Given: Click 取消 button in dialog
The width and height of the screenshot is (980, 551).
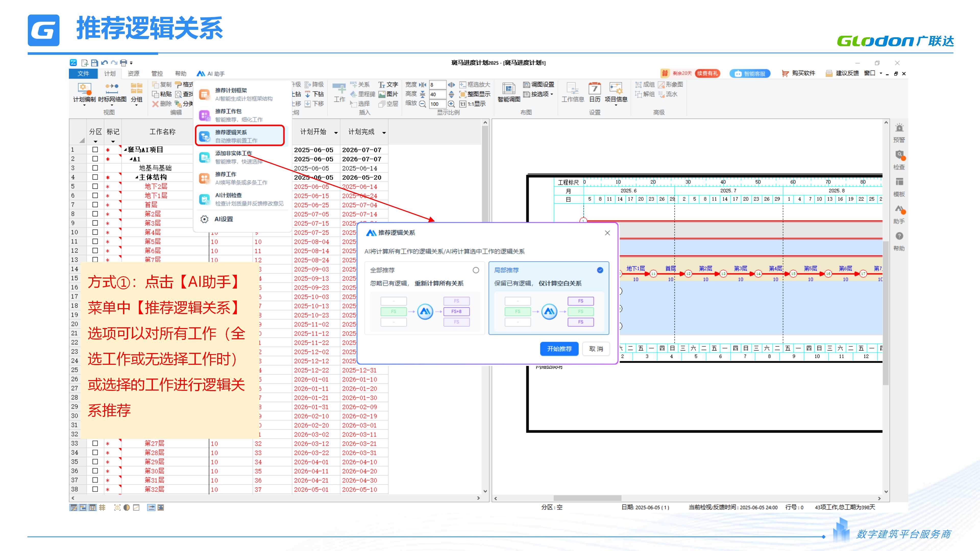Looking at the screenshot, I should (x=596, y=349).
